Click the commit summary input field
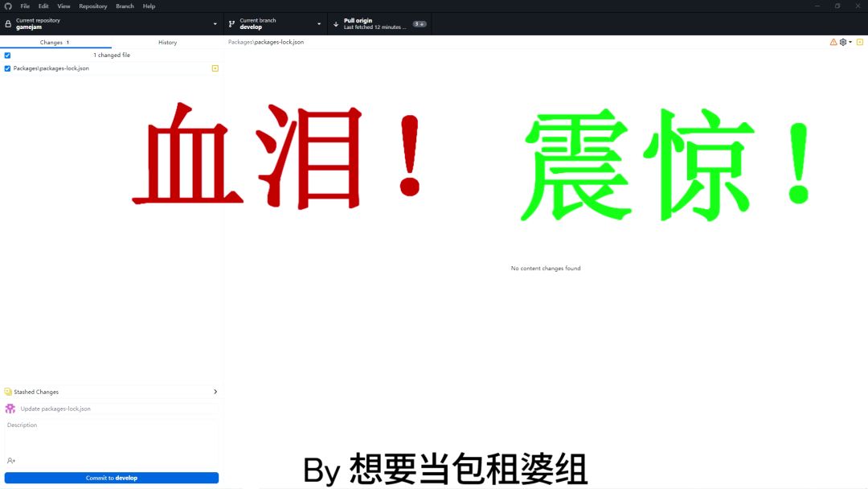The image size is (868, 489). (118, 409)
